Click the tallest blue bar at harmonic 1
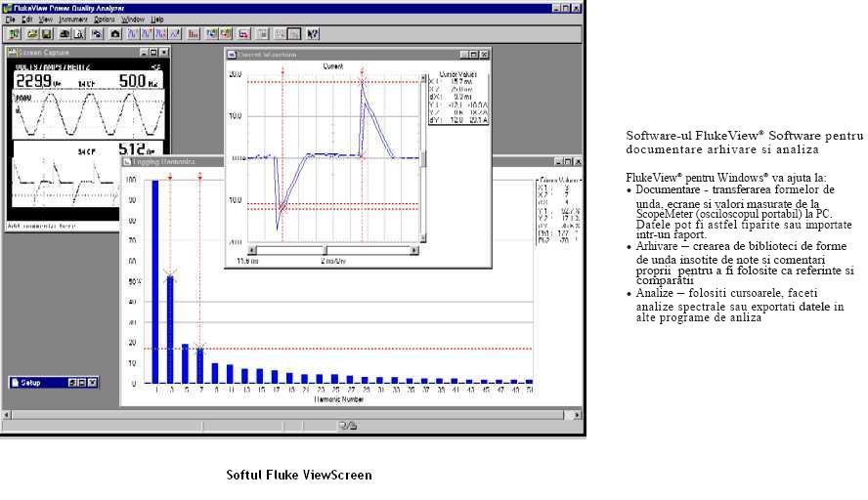The height and width of the screenshot is (500, 868). [155, 281]
